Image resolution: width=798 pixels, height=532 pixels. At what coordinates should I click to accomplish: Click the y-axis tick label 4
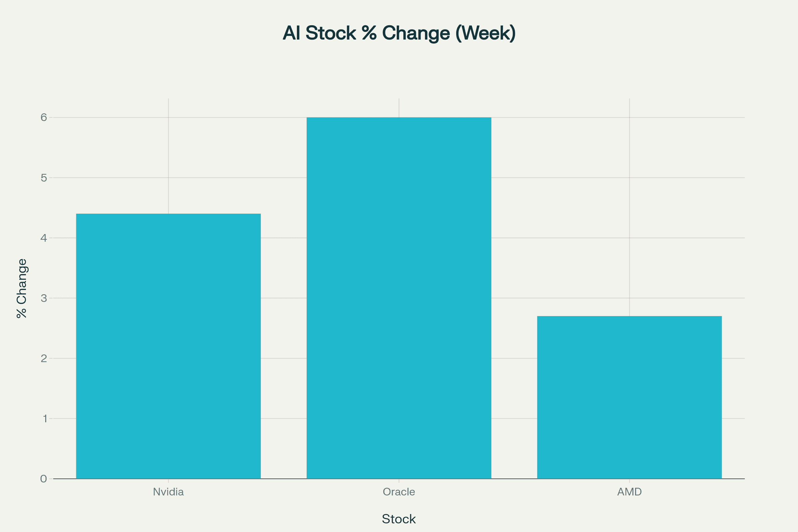[44, 238]
